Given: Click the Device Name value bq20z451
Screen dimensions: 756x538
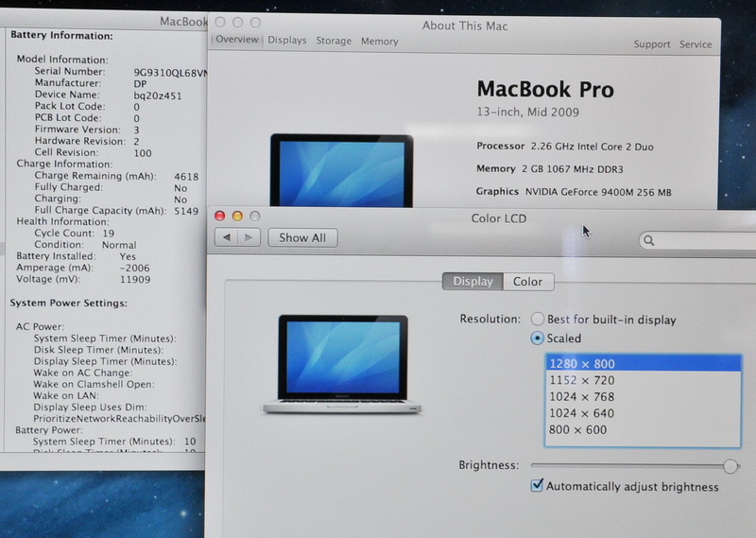Looking at the screenshot, I should point(158,95).
